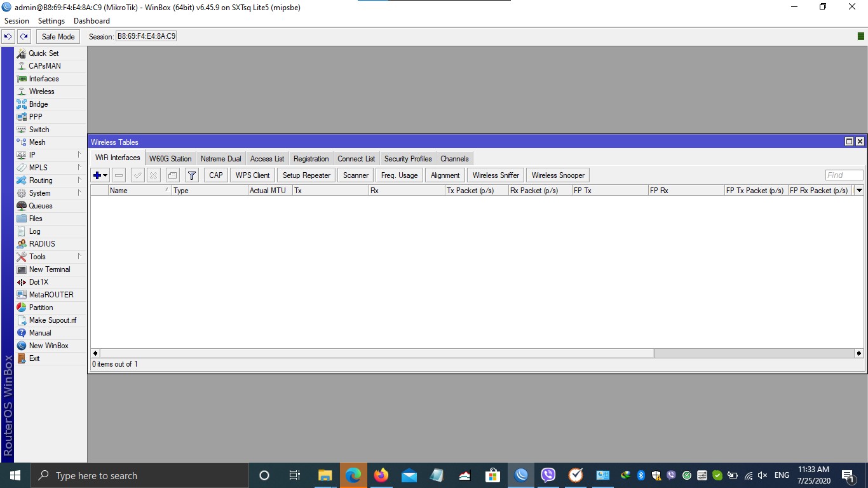
Task: Click the Windows Start button
Action: pos(15,475)
